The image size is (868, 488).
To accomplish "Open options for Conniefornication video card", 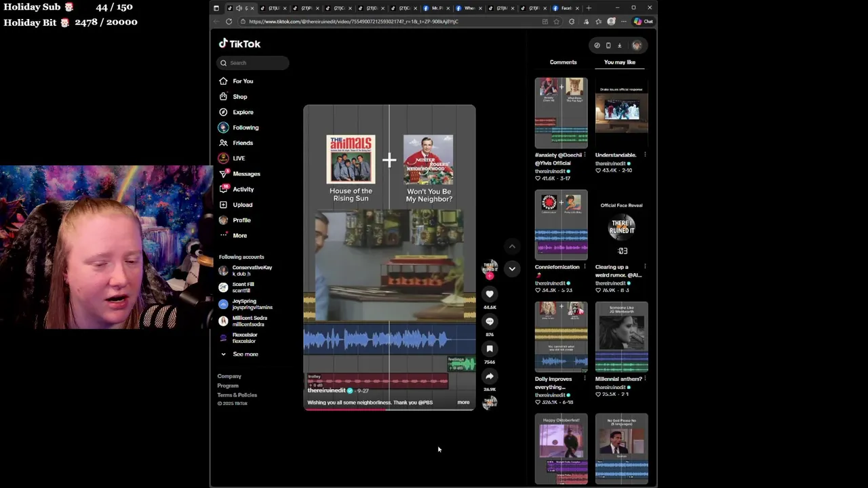I will (585, 267).
